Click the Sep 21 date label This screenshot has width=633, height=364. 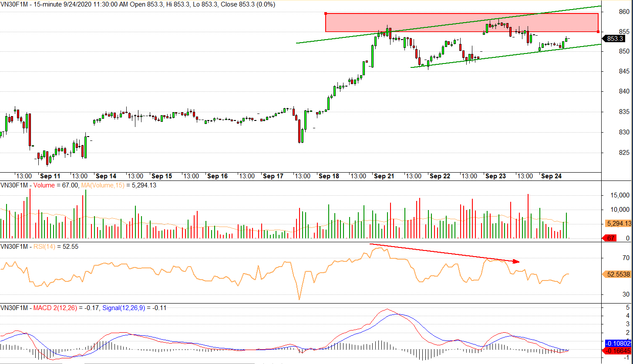384,176
